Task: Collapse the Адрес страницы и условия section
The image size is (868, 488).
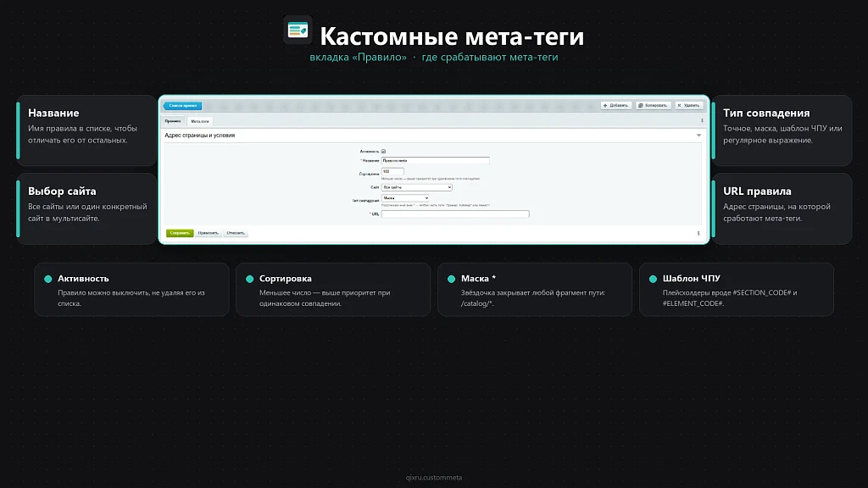Action: click(698, 135)
